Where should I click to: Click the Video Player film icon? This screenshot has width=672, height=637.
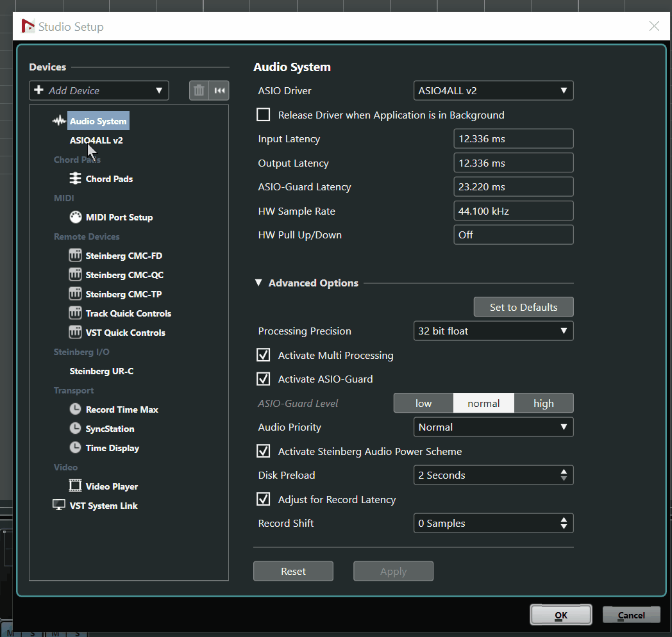(75, 486)
